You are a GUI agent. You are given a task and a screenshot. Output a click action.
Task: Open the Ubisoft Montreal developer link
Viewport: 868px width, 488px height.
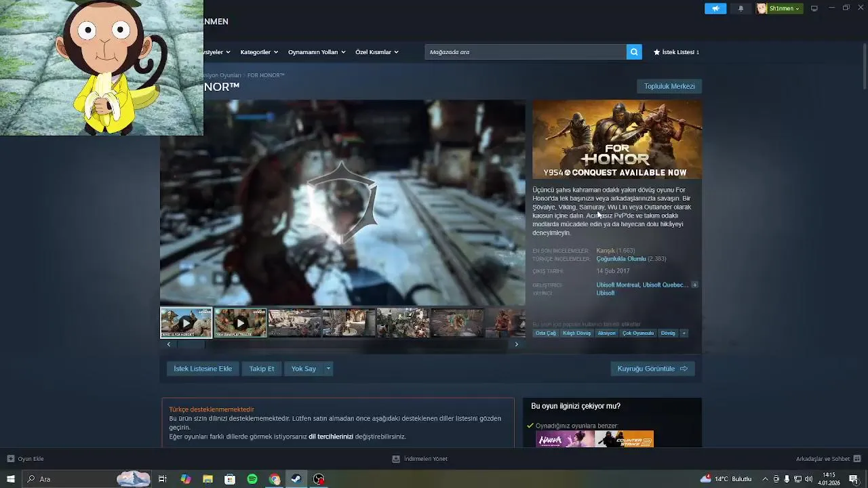pyautogui.click(x=618, y=285)
